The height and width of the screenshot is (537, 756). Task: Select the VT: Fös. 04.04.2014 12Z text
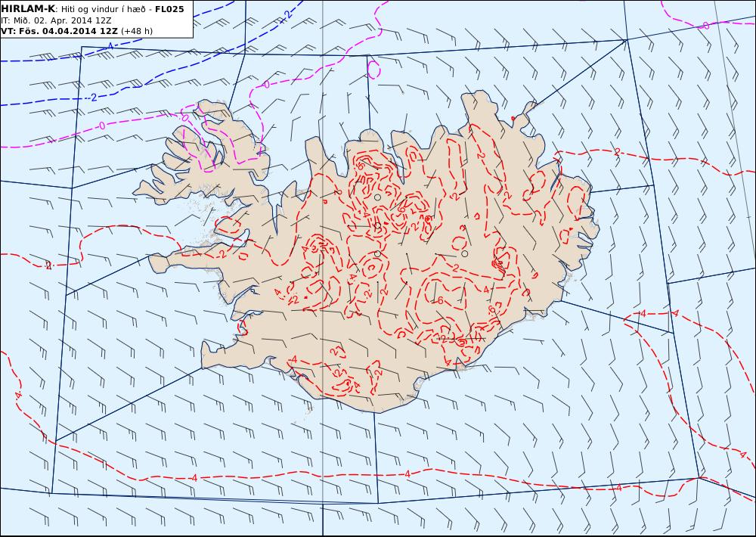[x=59, y=31]
